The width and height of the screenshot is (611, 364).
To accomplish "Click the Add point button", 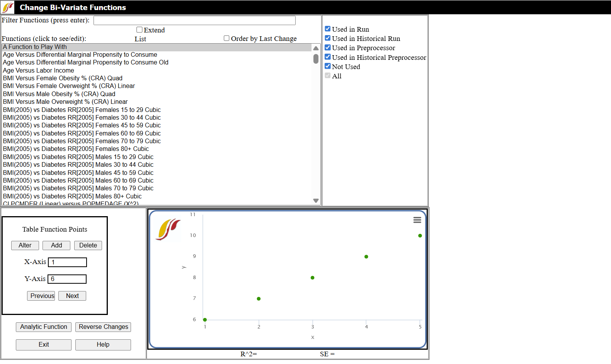I will tap(56, 245).
